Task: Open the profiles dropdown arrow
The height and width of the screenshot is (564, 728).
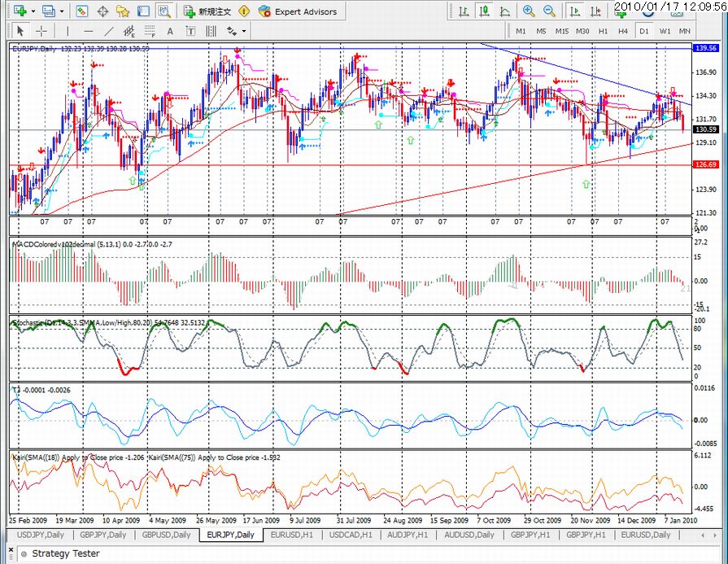Action: click(61, 11)
